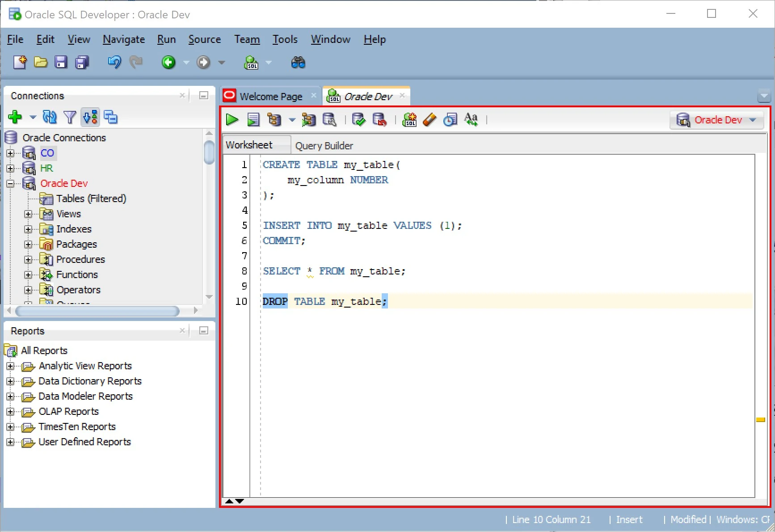Select OLAP Reports in the Reports panel
775x532 pixels.
(68, 411)
